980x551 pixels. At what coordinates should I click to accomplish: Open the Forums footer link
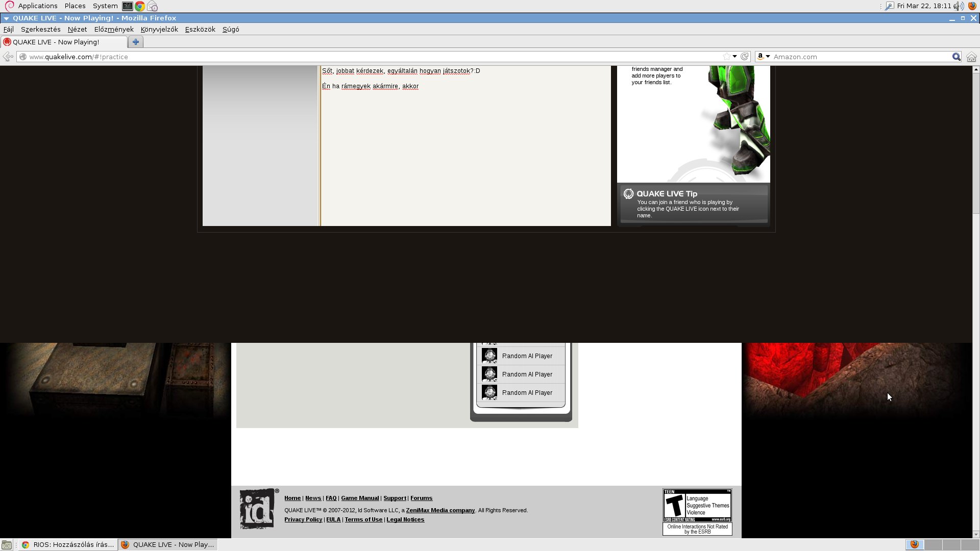pyautogui.click(x=421, y=498)
